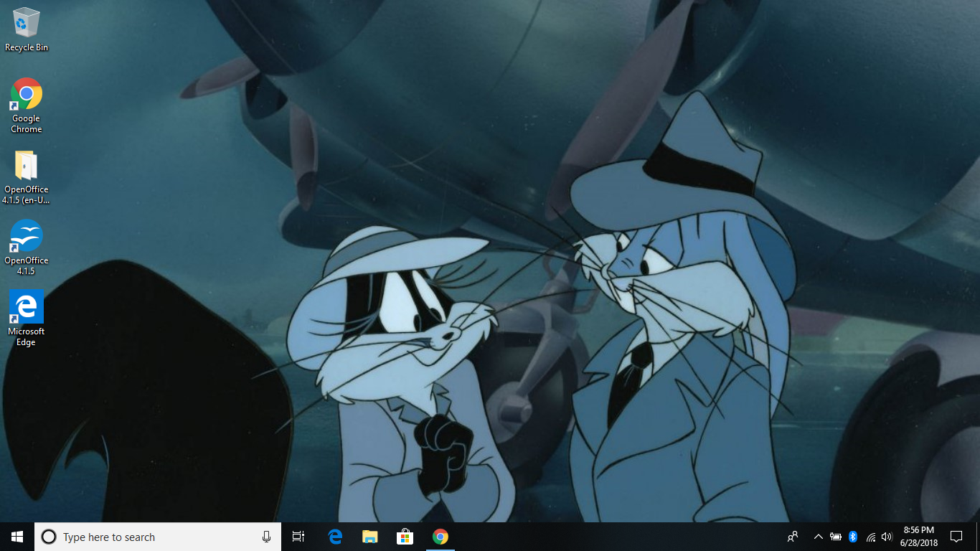Viewport: 980px width, 551px height.
Task: Open the Windows Start menu
Action: pos(17,537)
